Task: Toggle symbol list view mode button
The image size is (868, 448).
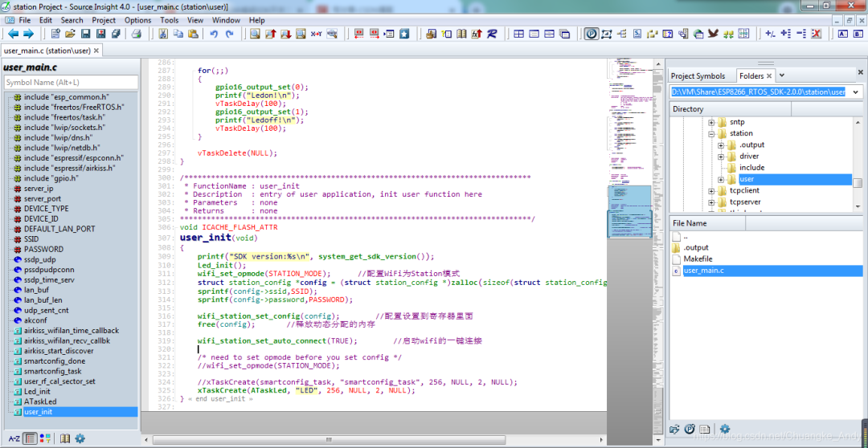Action: [x=30, y=438]
